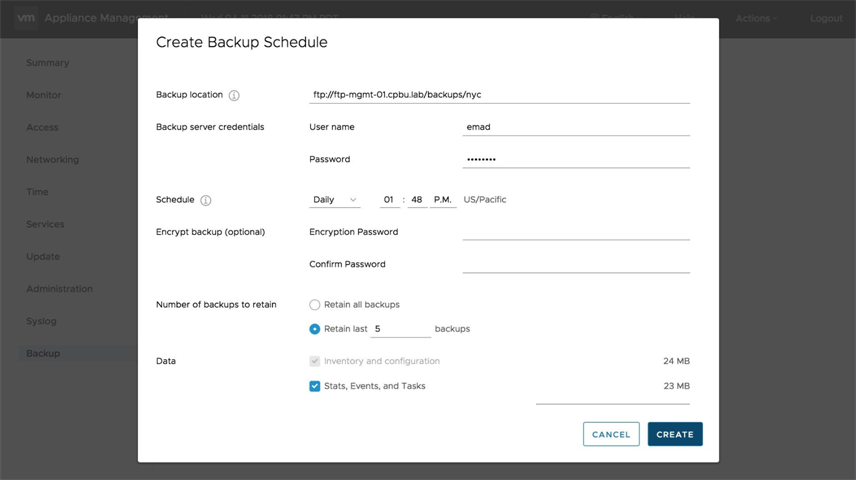The width and height of the screenshot is (856, 480).
Task: Click the Backup location input field
Action: tap(499, 95)
